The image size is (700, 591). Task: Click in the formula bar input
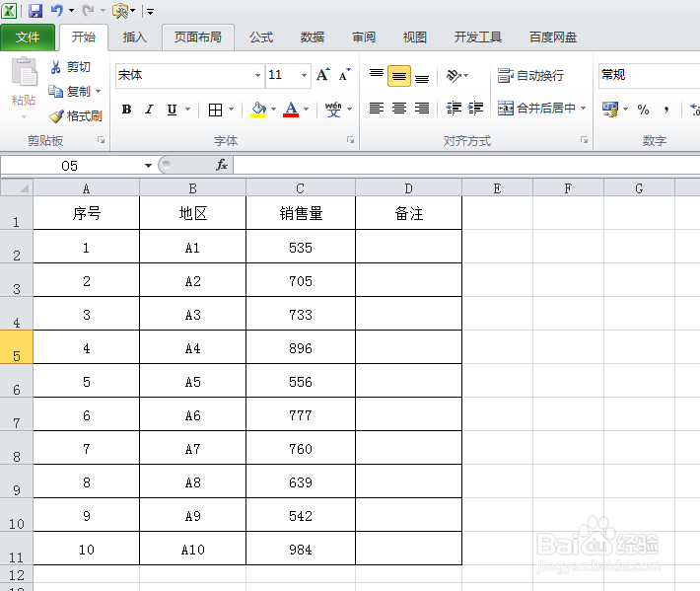(466, 166)
